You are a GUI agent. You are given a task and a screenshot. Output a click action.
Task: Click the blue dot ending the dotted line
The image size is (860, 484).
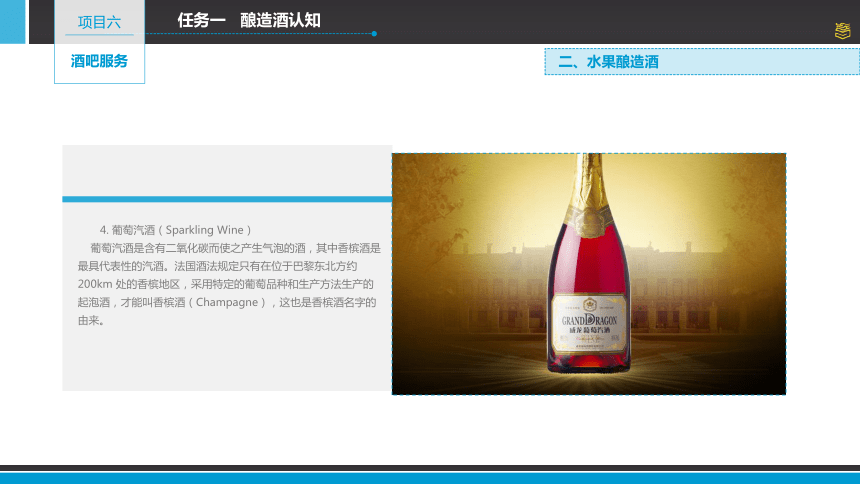(374, 33)
